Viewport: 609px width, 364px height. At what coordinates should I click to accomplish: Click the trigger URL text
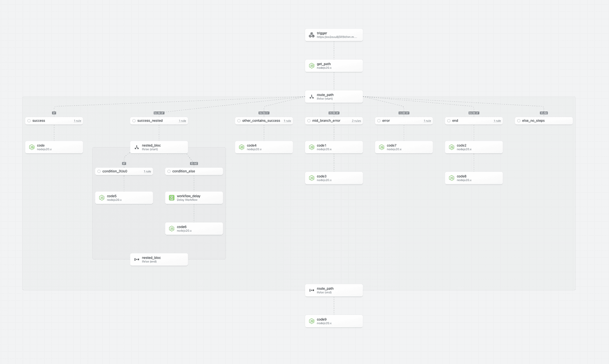click(x=337, y=37)
